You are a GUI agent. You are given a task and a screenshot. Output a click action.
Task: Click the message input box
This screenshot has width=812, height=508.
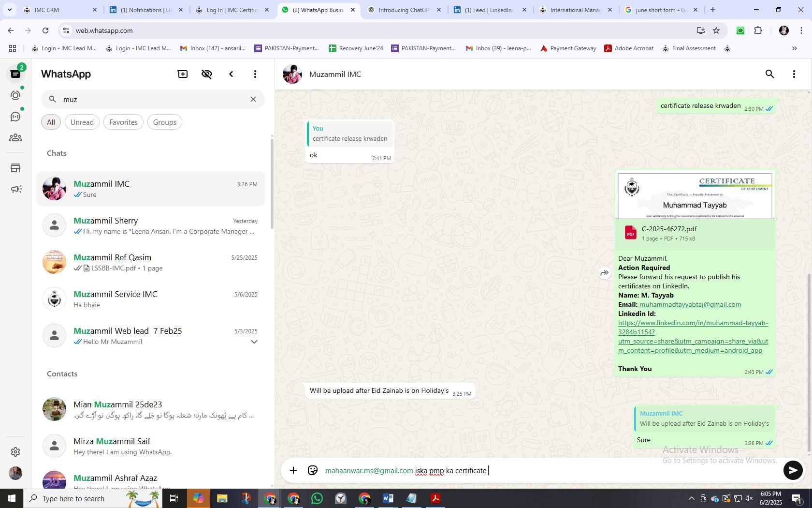(x=551, y=471)
